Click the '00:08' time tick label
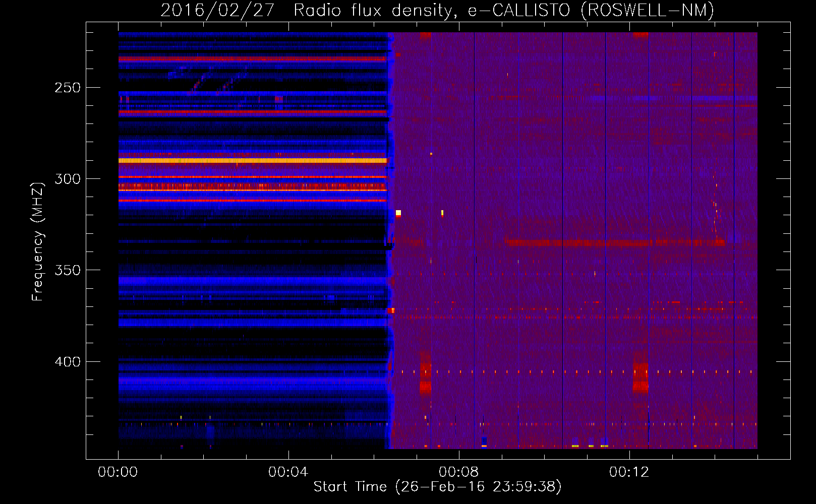Image resolution: width=816 pixels, height=504 pixels. click(458, 472)
